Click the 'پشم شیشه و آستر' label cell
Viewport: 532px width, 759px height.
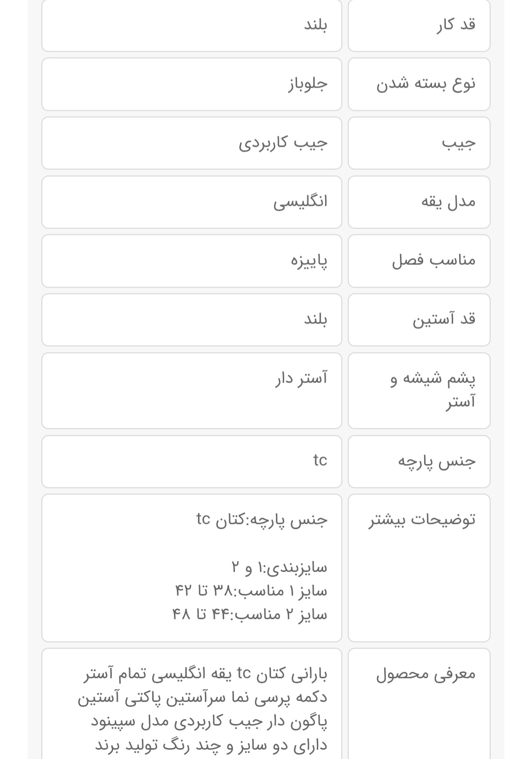point(419,390)
